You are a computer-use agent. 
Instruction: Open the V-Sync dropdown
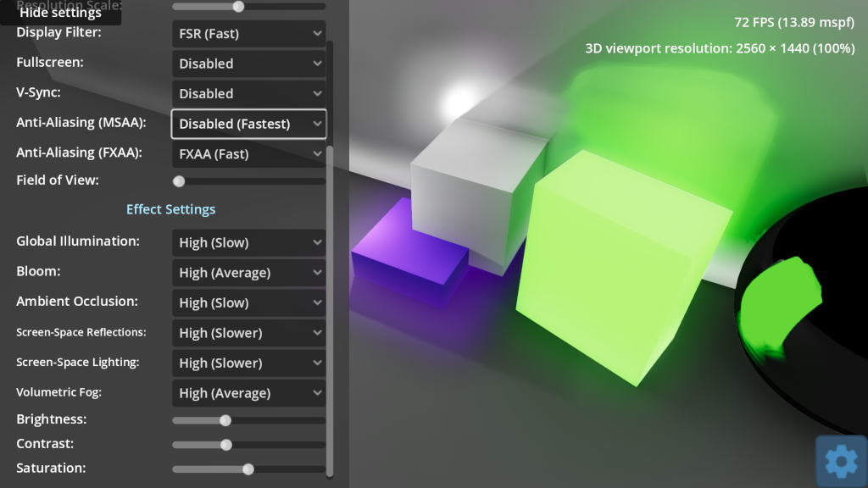[248, 93]
